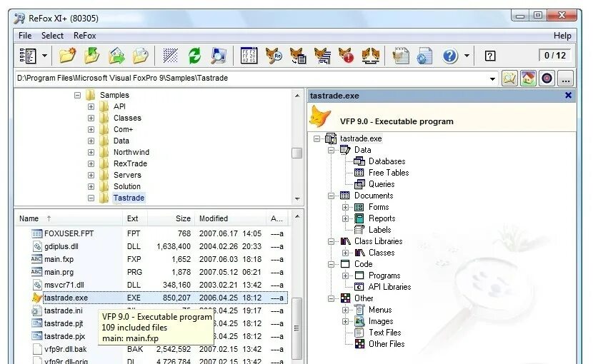This screenshot has height=364, width=593.
Task: Click the blue question mark help icon
Action: [450, 56]
